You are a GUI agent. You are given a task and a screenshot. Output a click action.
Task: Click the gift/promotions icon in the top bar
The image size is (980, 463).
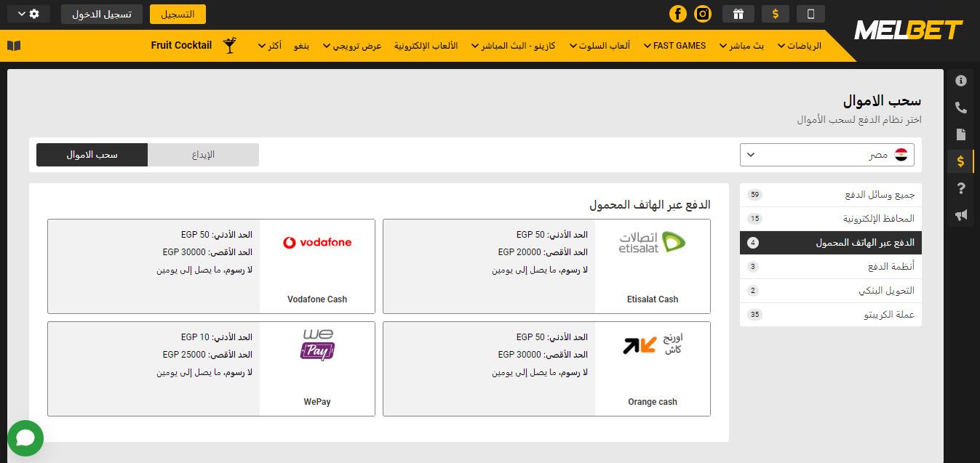[x=738, y=14]
